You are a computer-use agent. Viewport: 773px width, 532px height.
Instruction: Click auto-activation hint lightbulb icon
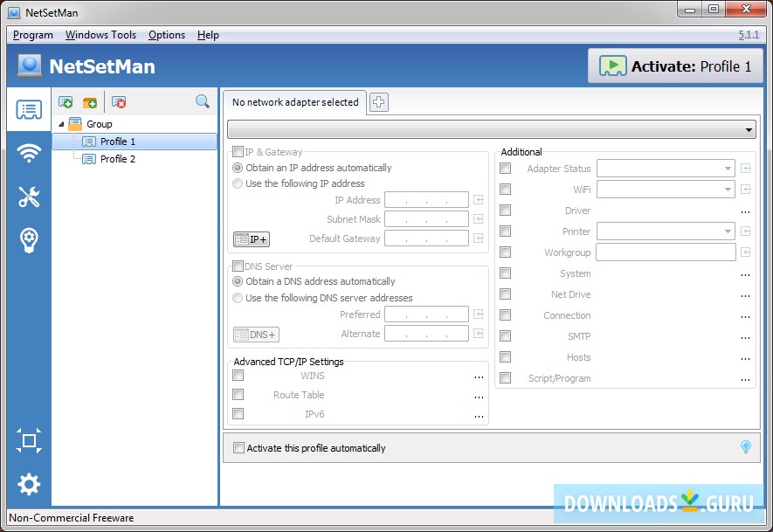[x=745, y=447]
